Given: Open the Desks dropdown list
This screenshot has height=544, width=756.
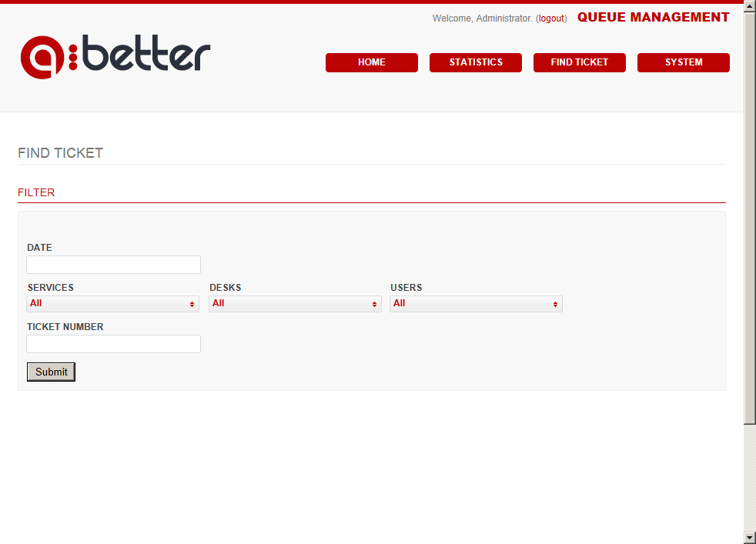Looking at the screenshot, I should click(x=295, y=304).
